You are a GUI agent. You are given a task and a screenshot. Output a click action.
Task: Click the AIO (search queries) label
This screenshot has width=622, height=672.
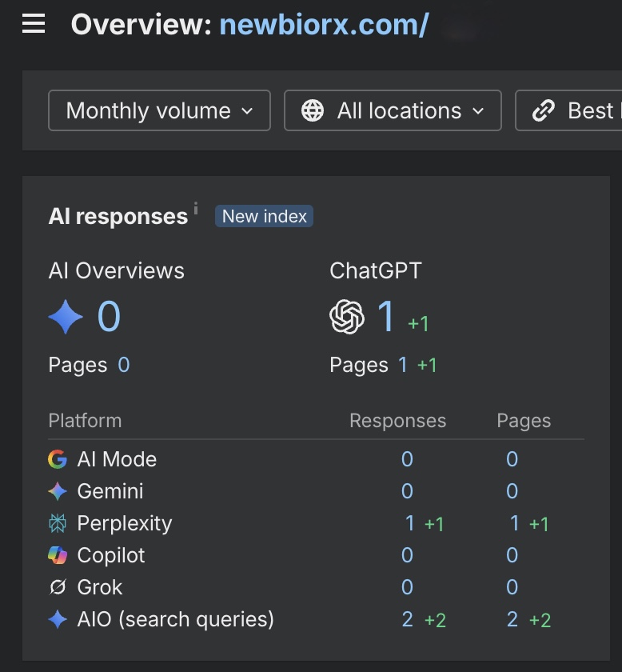tap(175, 619)
